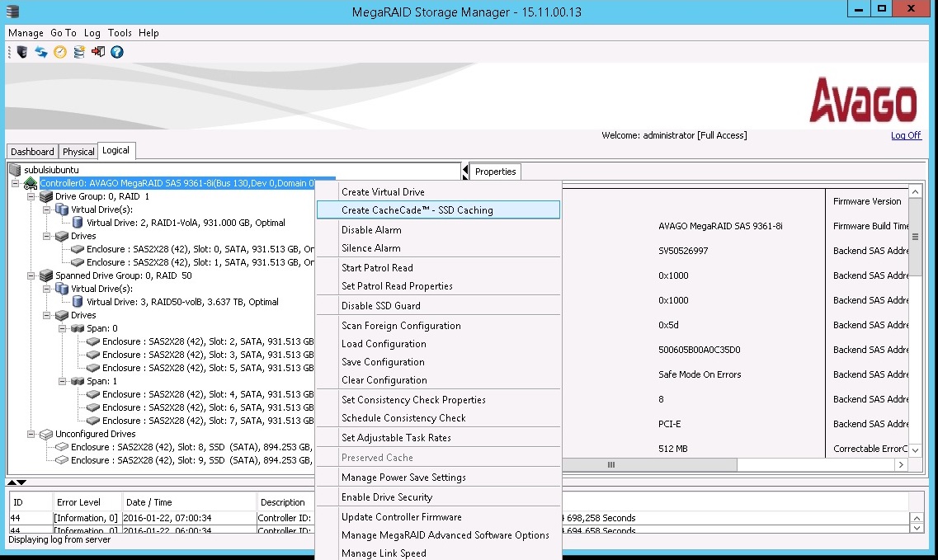This screenshot has width=938, height=560.
Task: Open help with the blue question mark icon
Action: pyautogui.click(x=117, y=52)
